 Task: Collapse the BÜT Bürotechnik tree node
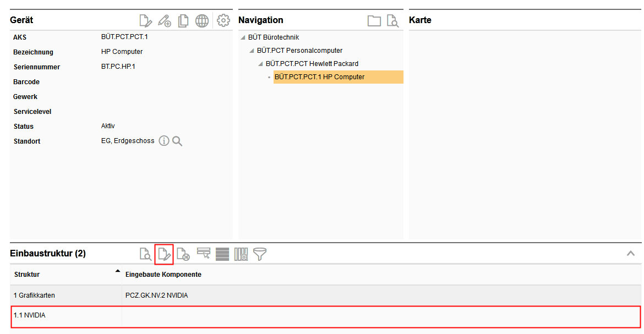click(x=243, y=37)
